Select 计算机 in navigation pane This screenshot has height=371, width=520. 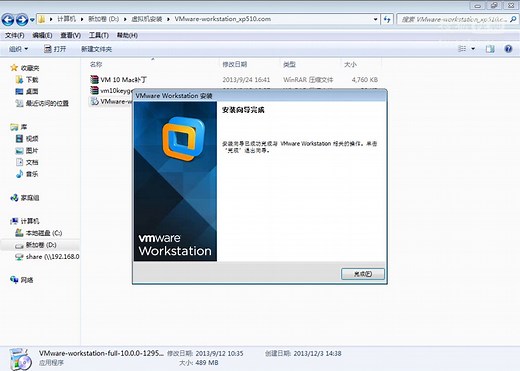click(30, 221)
